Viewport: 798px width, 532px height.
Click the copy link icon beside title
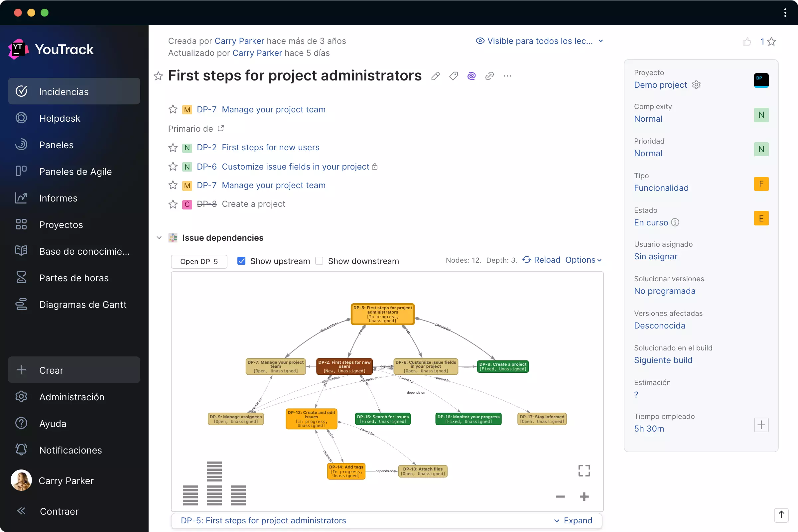click(x=489, y=76)
